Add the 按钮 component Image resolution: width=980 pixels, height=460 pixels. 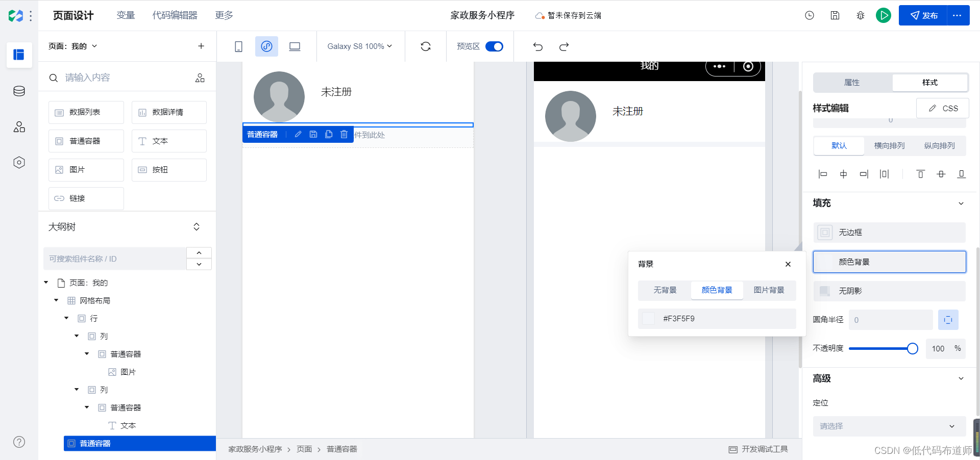pyautogui.click(x=169, y=170)
